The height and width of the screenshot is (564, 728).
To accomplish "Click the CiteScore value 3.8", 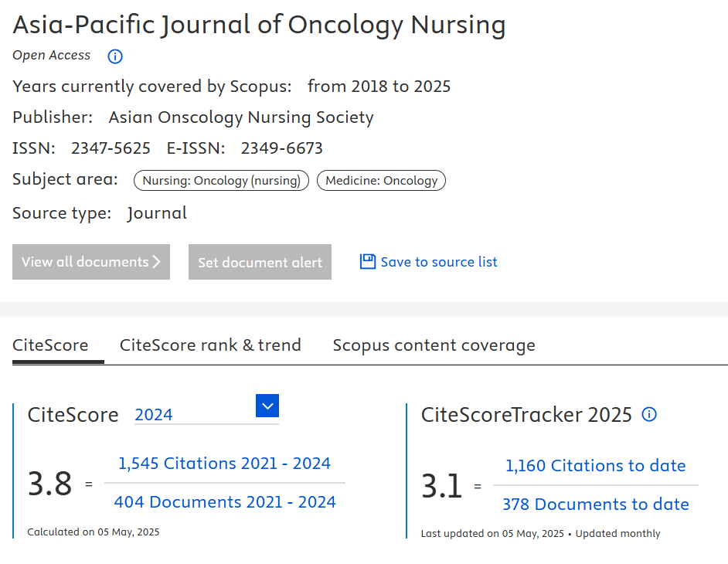I will click(49, 483).
